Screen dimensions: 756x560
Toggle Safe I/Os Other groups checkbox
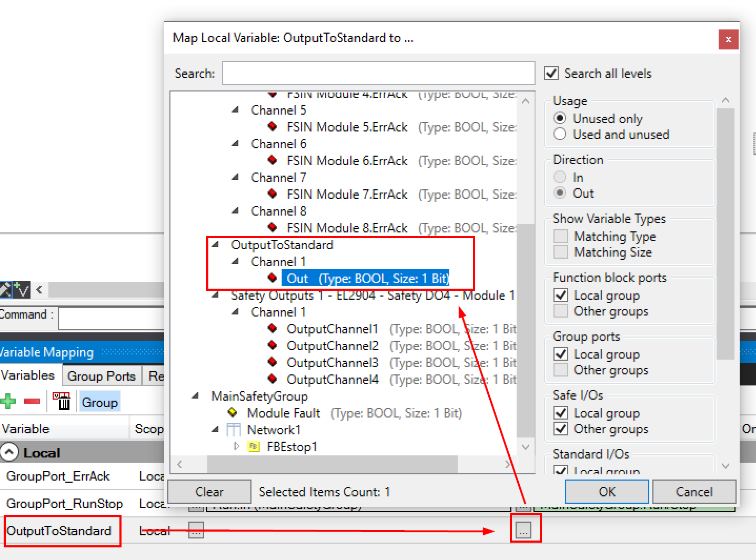click(561, 429)
